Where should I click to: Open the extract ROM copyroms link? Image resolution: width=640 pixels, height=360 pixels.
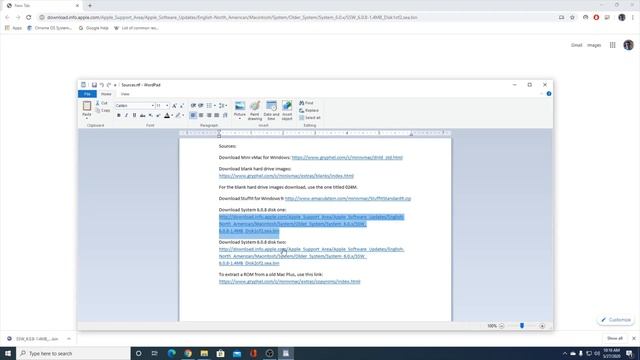[x=289, y=282]
